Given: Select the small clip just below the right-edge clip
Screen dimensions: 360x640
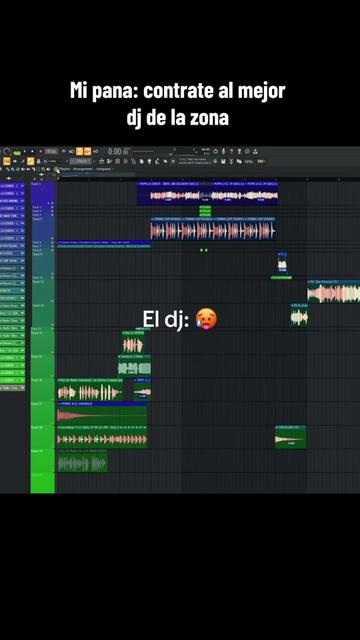Looking at the screenshot, I should tap(300, 315).
